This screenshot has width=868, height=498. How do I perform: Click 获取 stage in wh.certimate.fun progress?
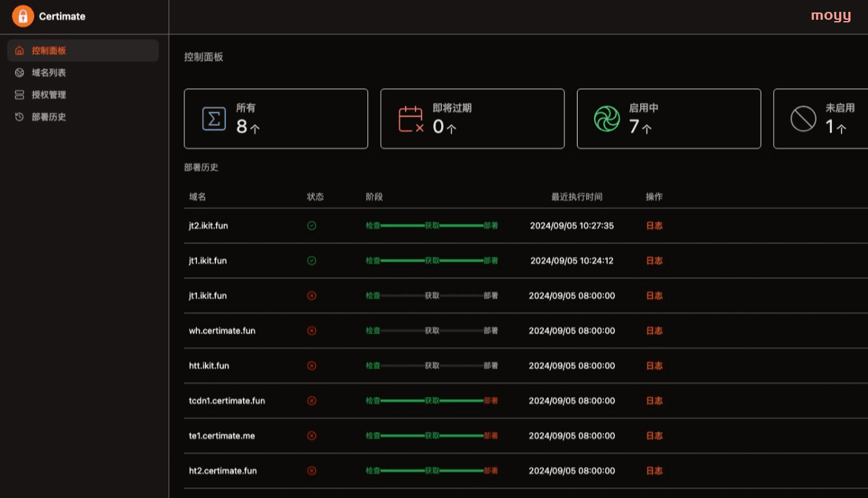[432, 331]
